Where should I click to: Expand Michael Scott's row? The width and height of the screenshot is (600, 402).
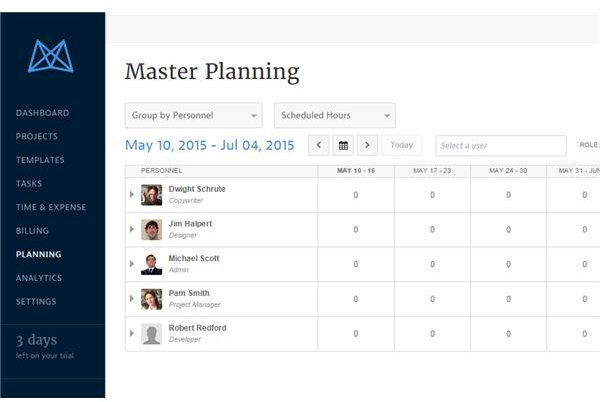coord(132,264)
